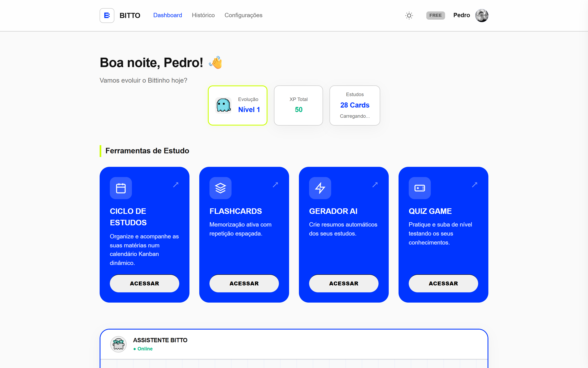
Task: Click the Nível 1 text
Action: pos(249,110)
